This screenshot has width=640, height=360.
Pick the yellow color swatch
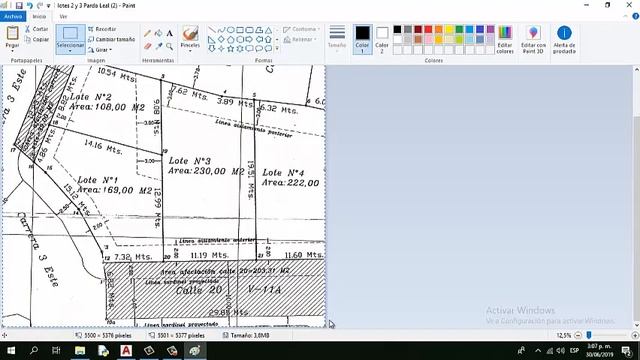point(449,29)
